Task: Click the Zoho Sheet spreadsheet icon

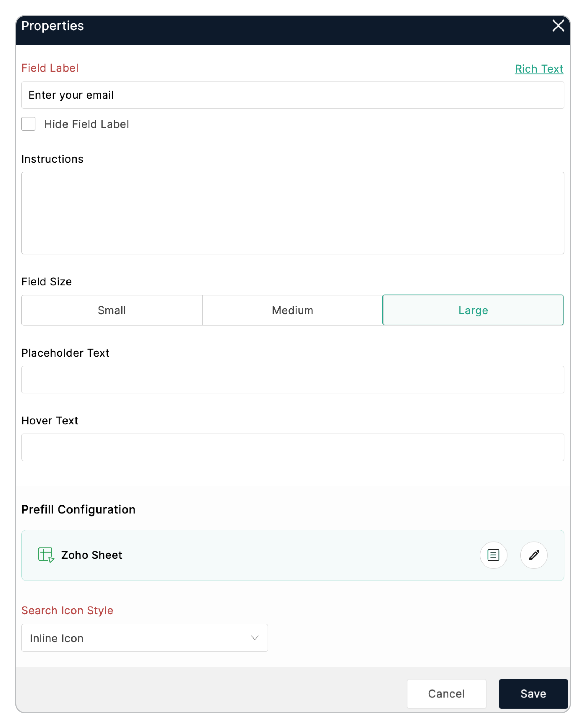Action: coord(46,555)
